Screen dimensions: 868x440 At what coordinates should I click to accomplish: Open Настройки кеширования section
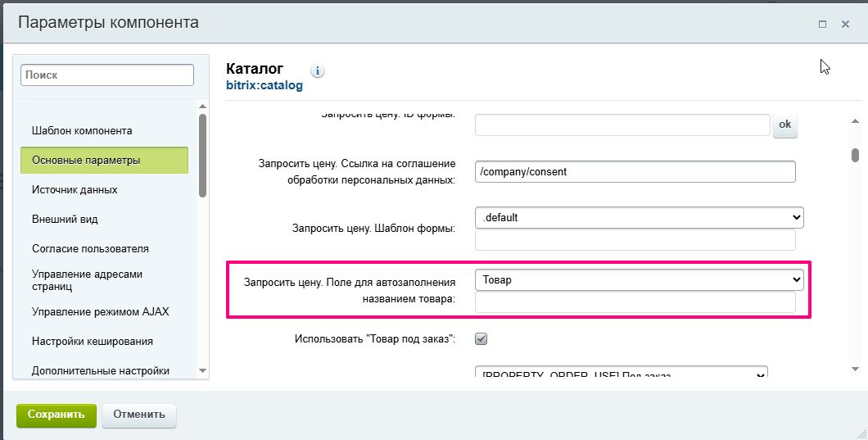(93, 342)
